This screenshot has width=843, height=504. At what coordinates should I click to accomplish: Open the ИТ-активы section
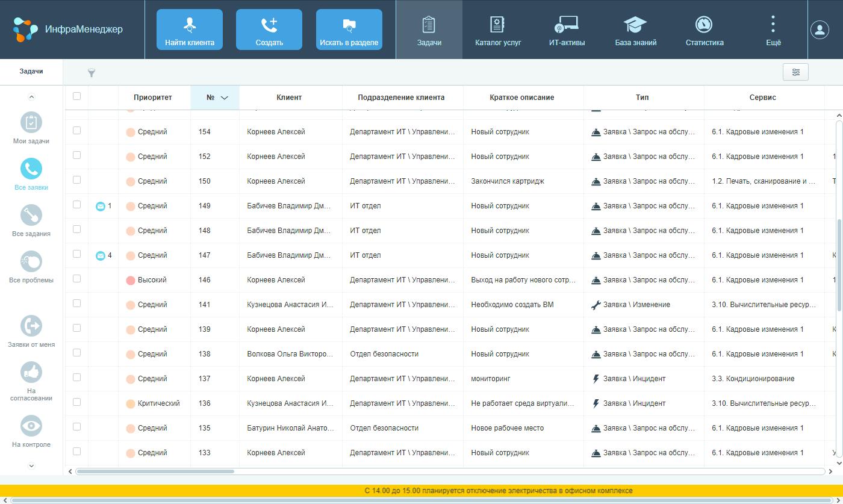pos(565,29)
